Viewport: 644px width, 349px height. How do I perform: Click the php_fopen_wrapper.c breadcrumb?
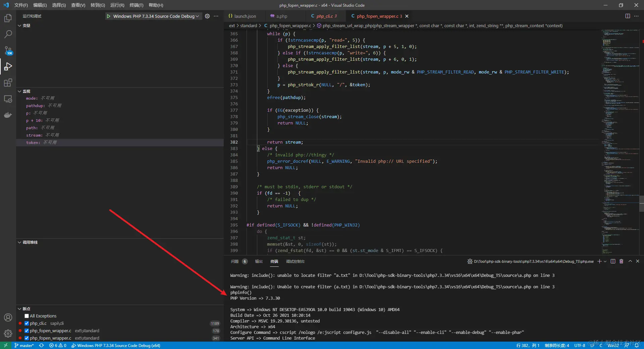290,26
